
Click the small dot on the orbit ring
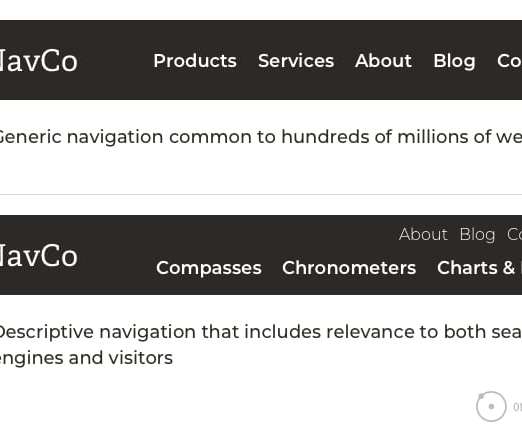pyautogui.click(x=481, y=396)
